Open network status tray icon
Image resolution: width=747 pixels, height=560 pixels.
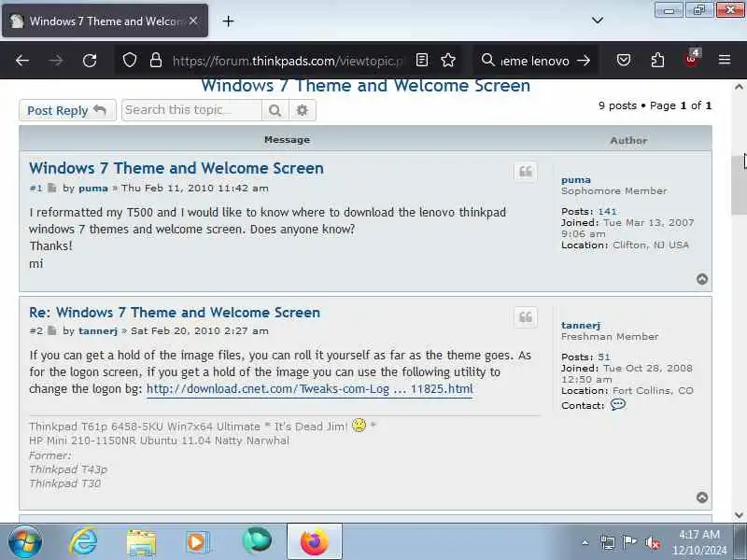coord(608,542)
